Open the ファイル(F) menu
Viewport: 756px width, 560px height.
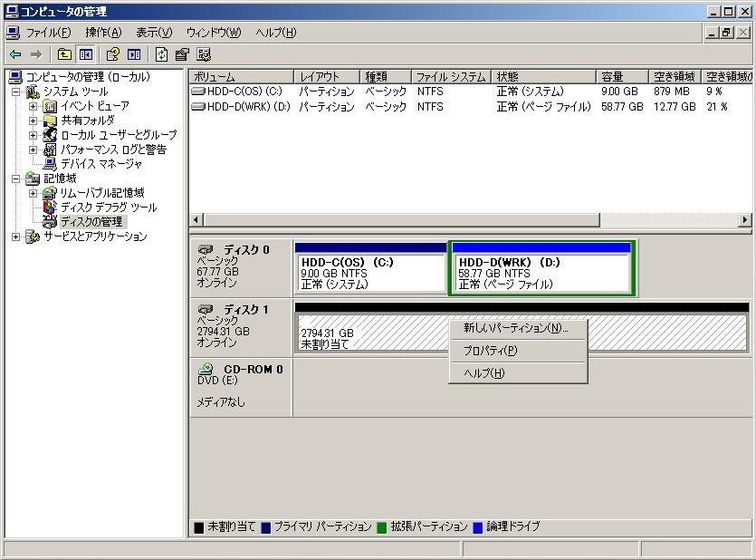tap(48, 33)
